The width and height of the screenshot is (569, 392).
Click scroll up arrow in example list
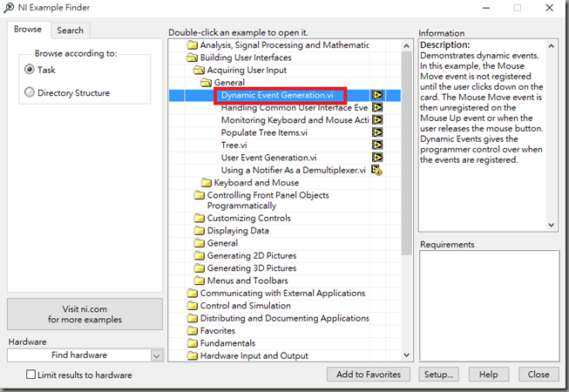(x=406, y=46)
